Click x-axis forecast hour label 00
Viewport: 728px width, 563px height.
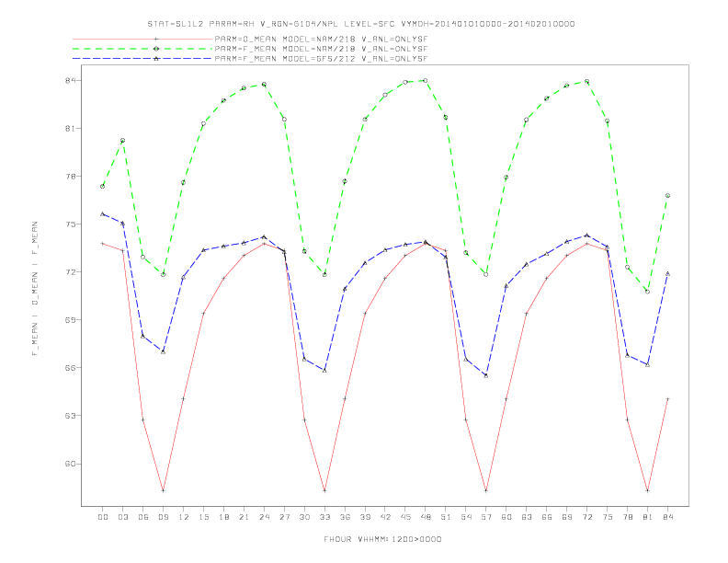[x=103, y=517]
